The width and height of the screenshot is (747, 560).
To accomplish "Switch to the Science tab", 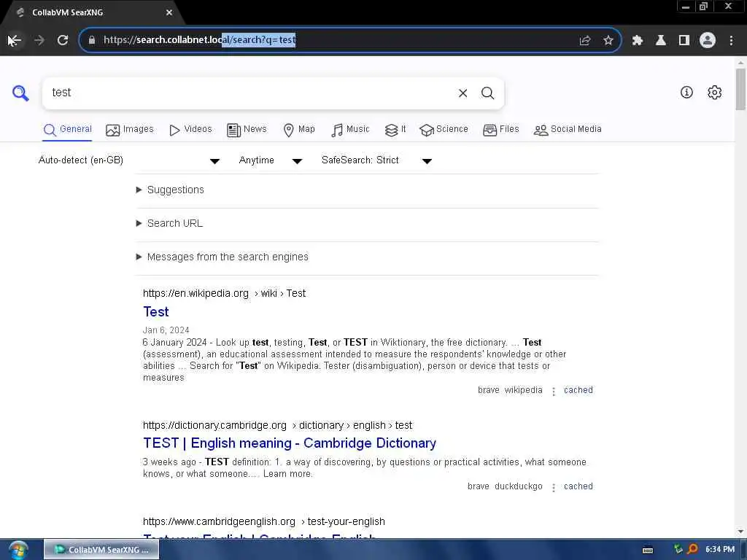I will pyautogui.click(x=444, y=130).
